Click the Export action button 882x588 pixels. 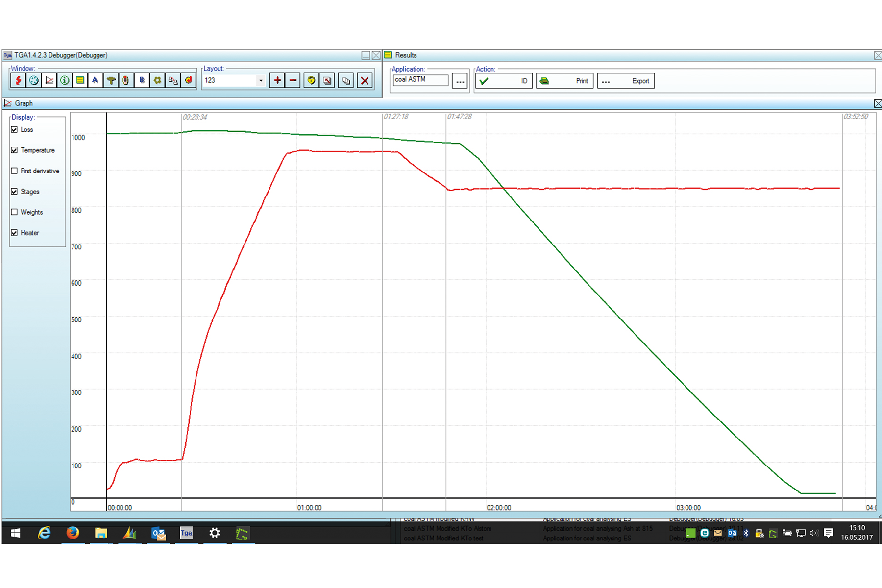pos(626,81)
